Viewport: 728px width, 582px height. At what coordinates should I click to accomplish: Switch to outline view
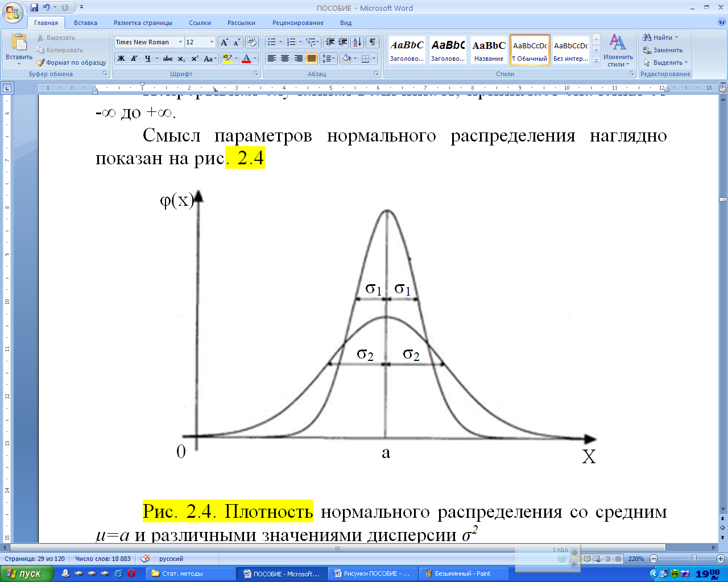(608, 559)
